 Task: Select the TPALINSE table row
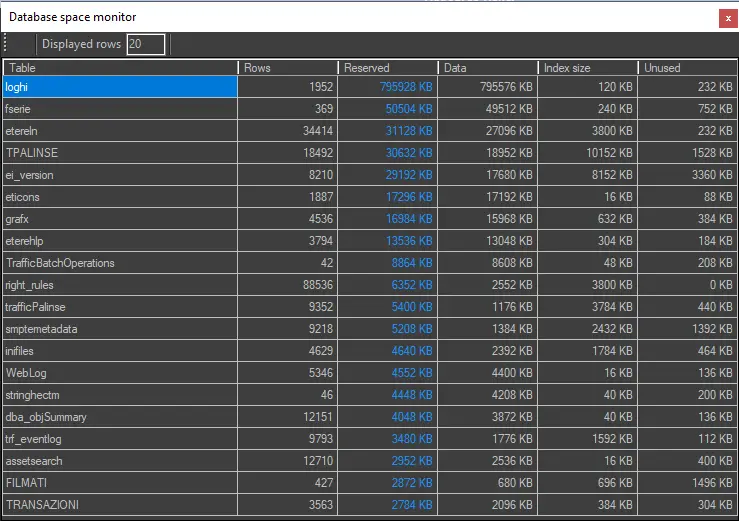120,153
